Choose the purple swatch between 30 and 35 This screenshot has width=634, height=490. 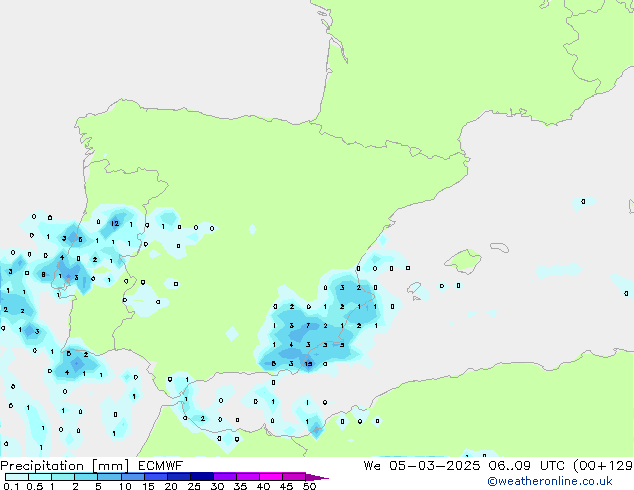click(x=225, y=477)
